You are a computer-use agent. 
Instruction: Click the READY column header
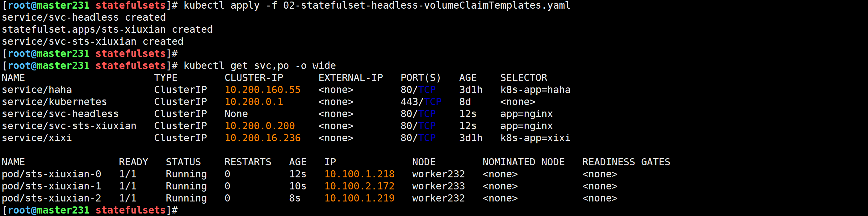(133, 162)
